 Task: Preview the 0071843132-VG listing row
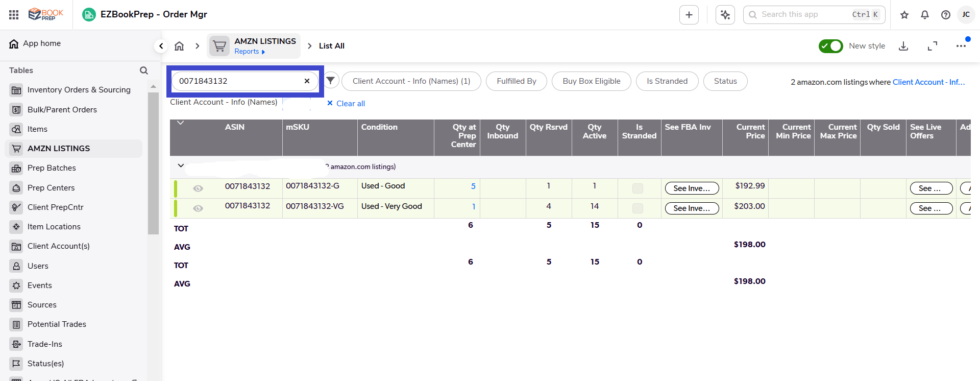pyautogui.click(x=198, y=208)
